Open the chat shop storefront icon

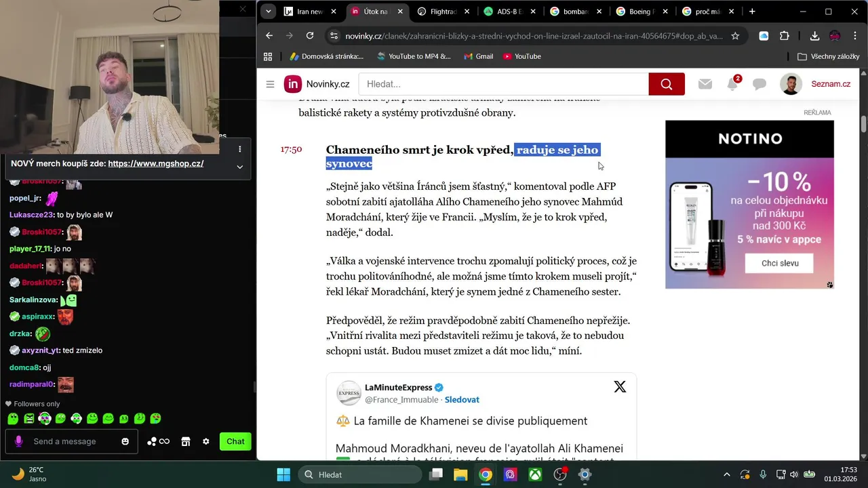point(185,441)
